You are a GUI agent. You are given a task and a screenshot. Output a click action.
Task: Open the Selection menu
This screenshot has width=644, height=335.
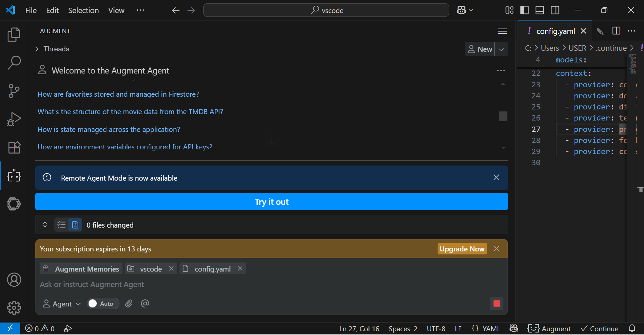(x=83, y=10)
